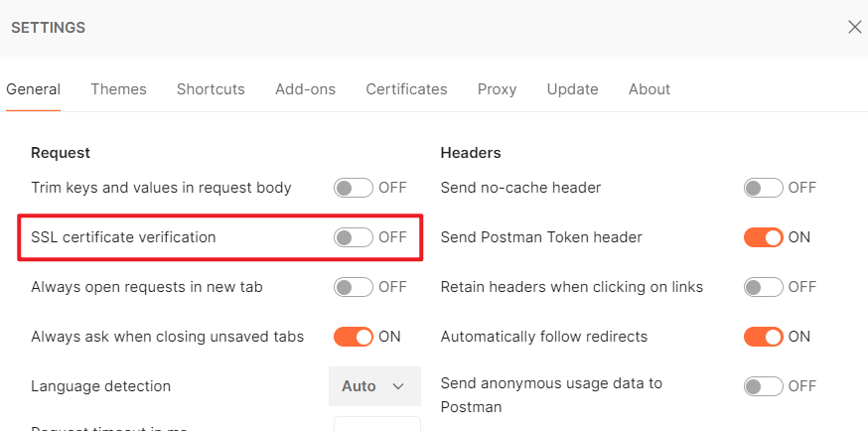This screenshot has height=431, width=868.
Task: Open the Update tab
Action: point(572,89)
